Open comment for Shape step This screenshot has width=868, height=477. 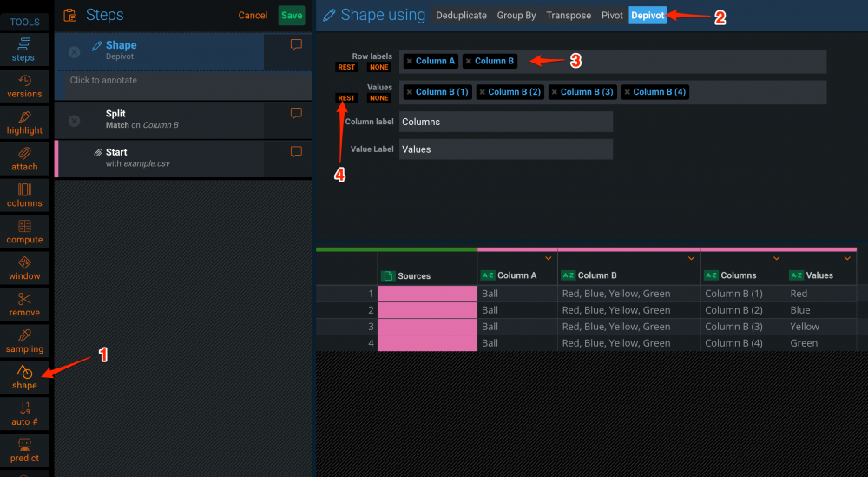[296, 45]
